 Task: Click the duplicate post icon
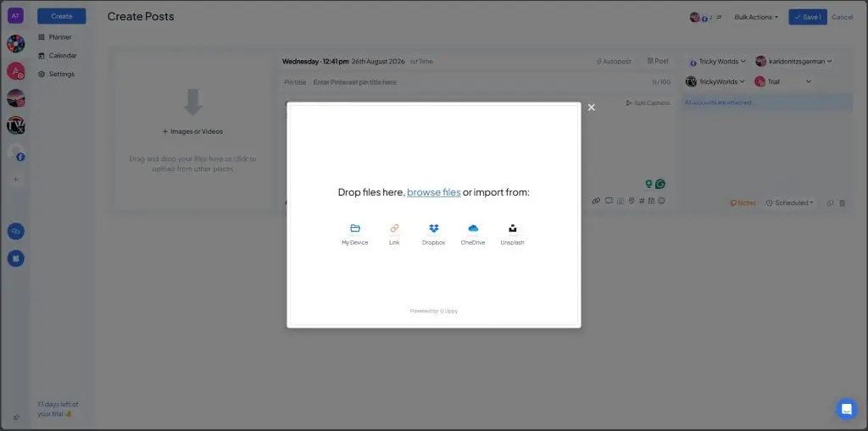831,203
